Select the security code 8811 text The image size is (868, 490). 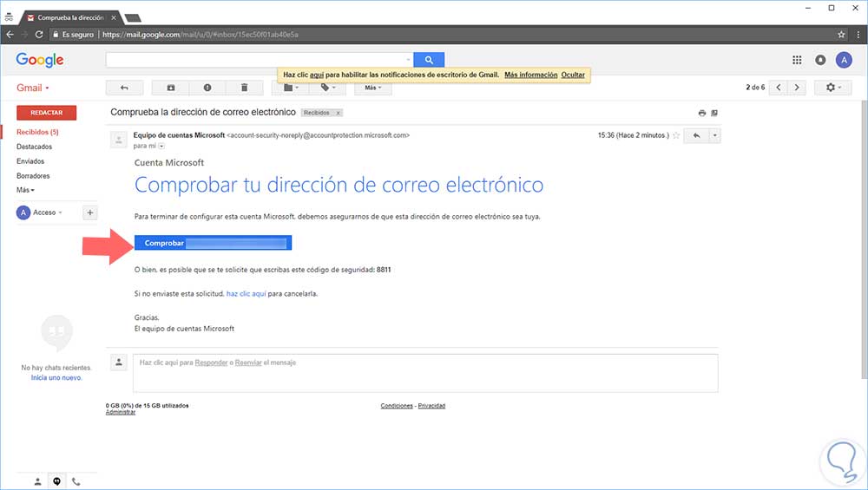384,270
